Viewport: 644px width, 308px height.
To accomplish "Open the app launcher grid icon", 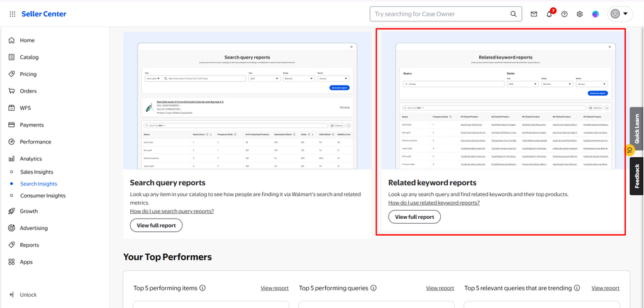I will pyautogui.click(x=13, y=14).
